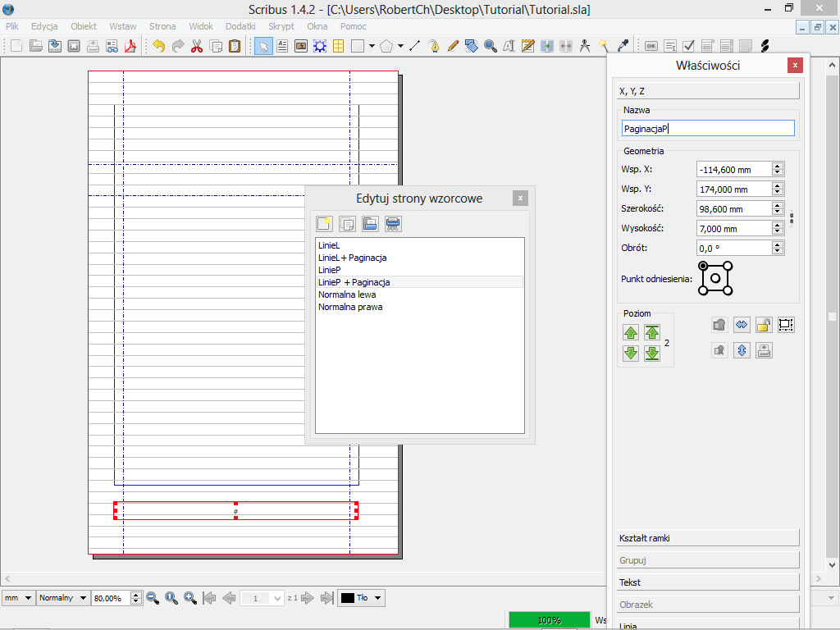Select master page 'Normalna lewa'
840x630 pixels.
[x=347, y=294]
